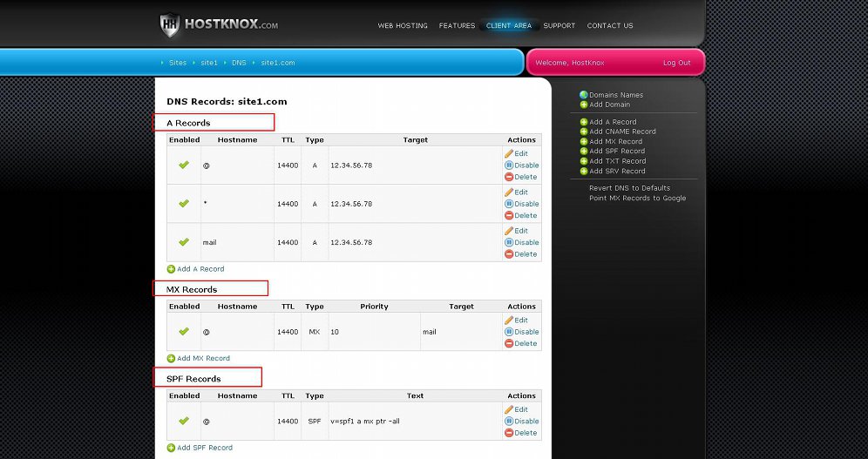Click the red Delete icon for mail A record

(x=509, y=254)
